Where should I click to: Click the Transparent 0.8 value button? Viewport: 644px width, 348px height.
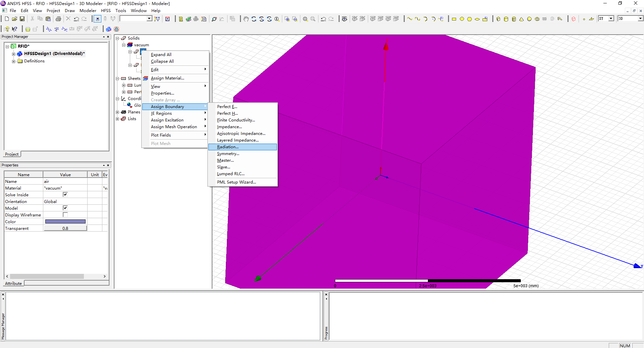65,228
